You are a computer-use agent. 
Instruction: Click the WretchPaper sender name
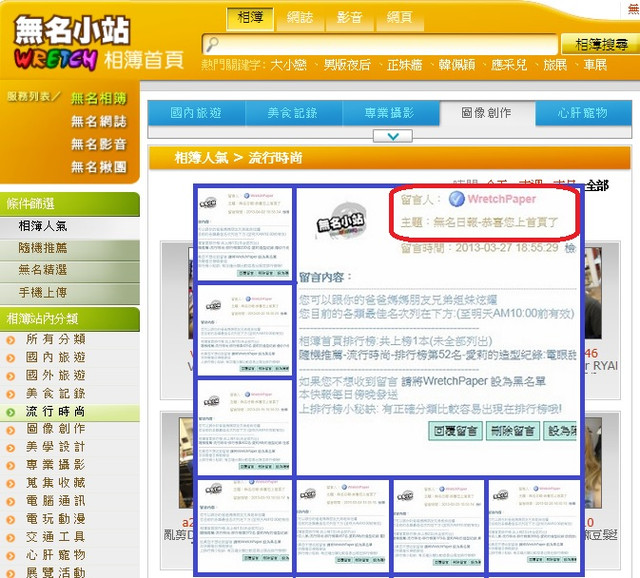click(502, 199)
